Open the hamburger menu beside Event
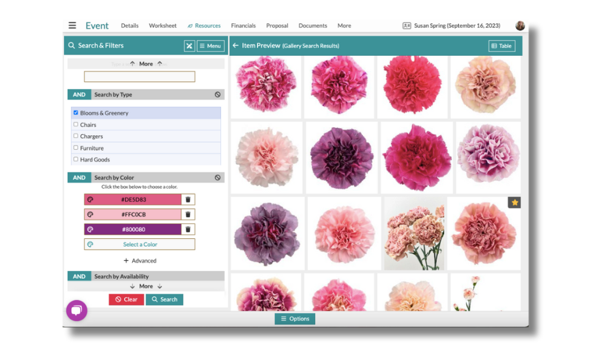Viewport: 607px width, 364px height. [72, 25]
